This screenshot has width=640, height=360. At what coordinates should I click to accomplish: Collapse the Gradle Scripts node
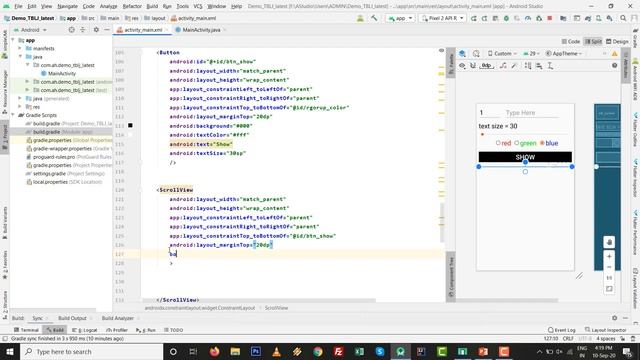pos(13,115)
